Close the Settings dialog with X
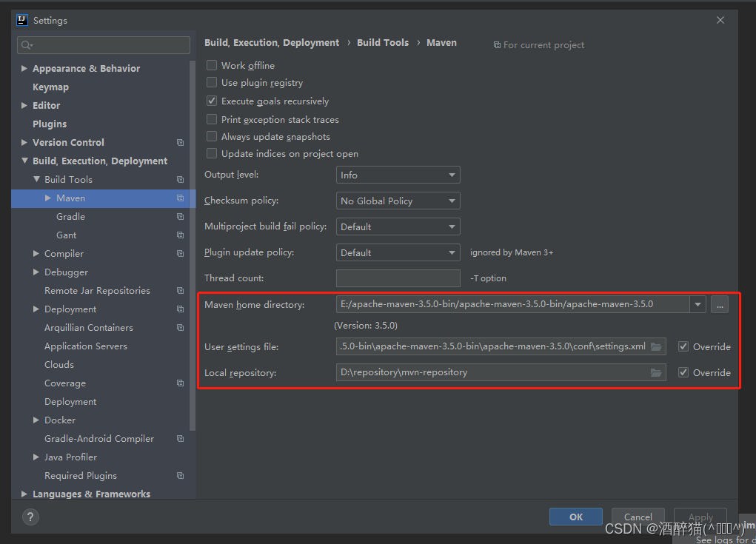756x544 pixels. tap(720, 20)
